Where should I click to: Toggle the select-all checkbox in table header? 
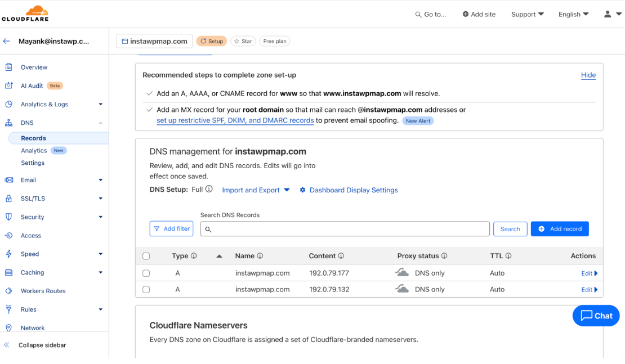[x=146, y=256]
